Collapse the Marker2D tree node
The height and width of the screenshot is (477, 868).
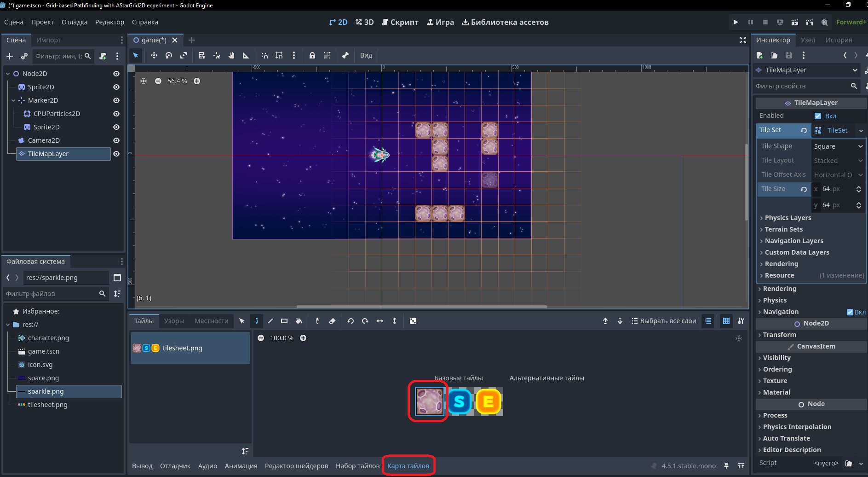[13, 100]
